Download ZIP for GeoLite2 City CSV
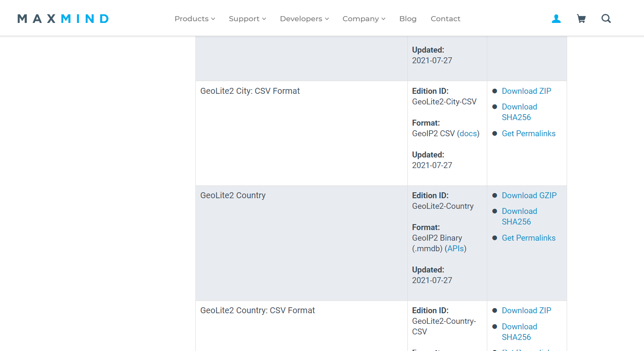 526,91
